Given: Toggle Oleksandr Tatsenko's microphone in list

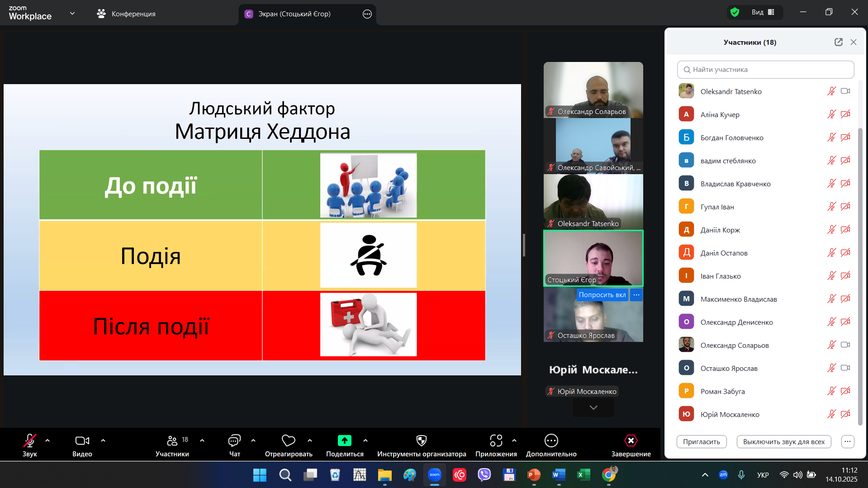Looking at the screenshot, I should pos(831,91).
